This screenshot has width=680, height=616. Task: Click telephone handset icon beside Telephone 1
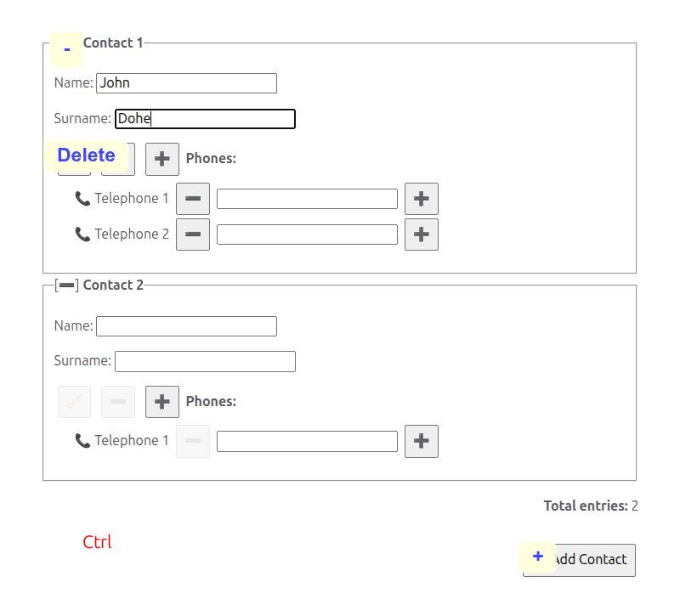(x=82, y=198)
